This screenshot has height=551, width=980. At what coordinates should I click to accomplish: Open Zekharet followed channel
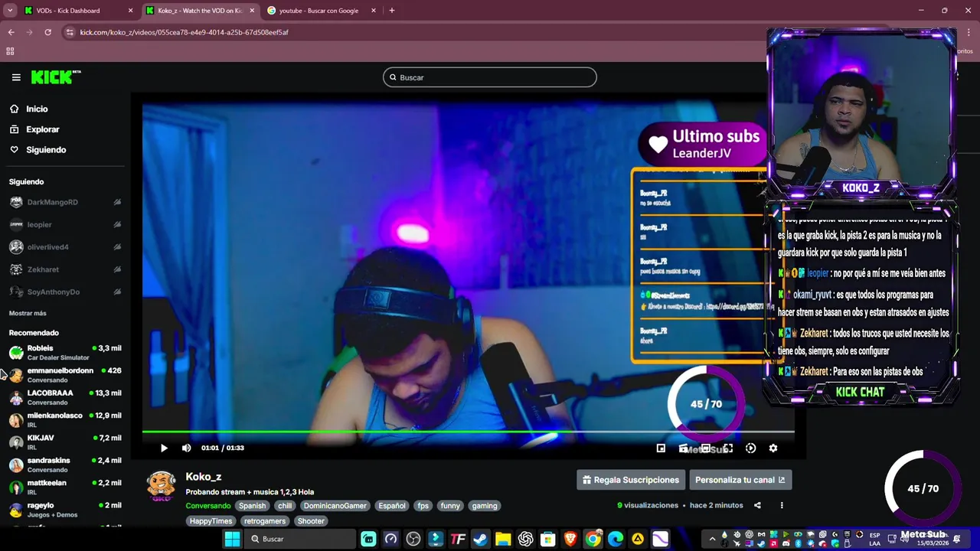tap(43, 269)
